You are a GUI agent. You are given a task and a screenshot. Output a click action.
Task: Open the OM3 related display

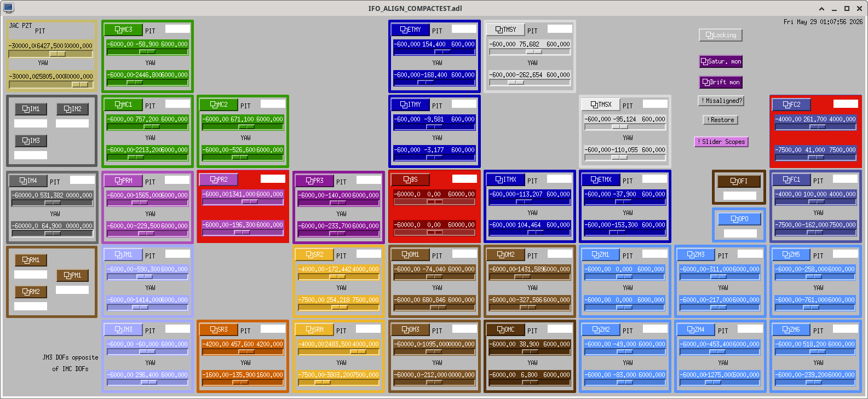coord(410,329)
